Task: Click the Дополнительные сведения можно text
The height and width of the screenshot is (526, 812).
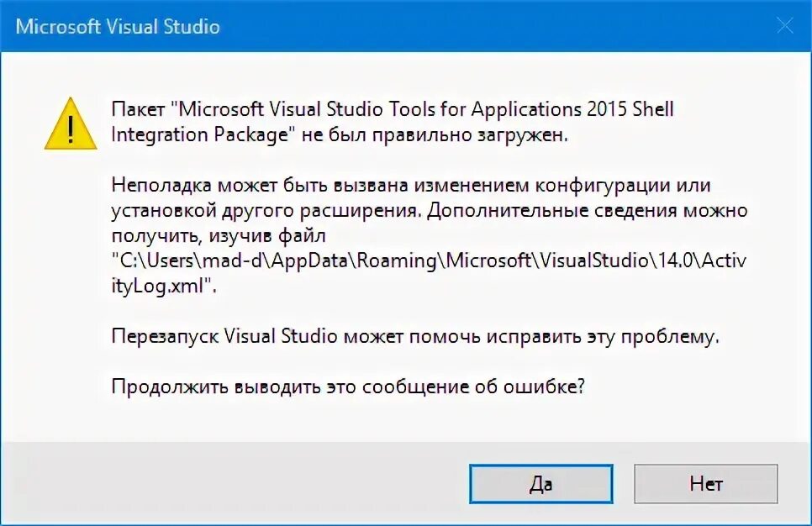Action: pos(588,211)
